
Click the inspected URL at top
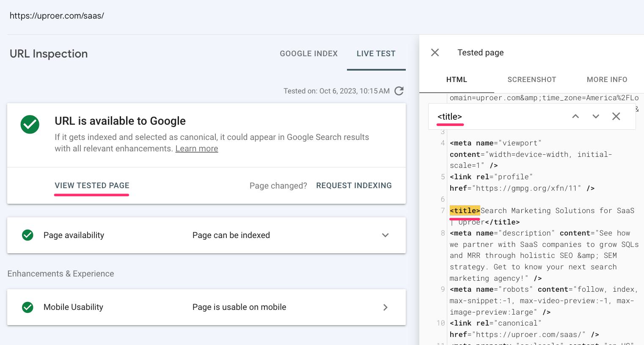57,16
